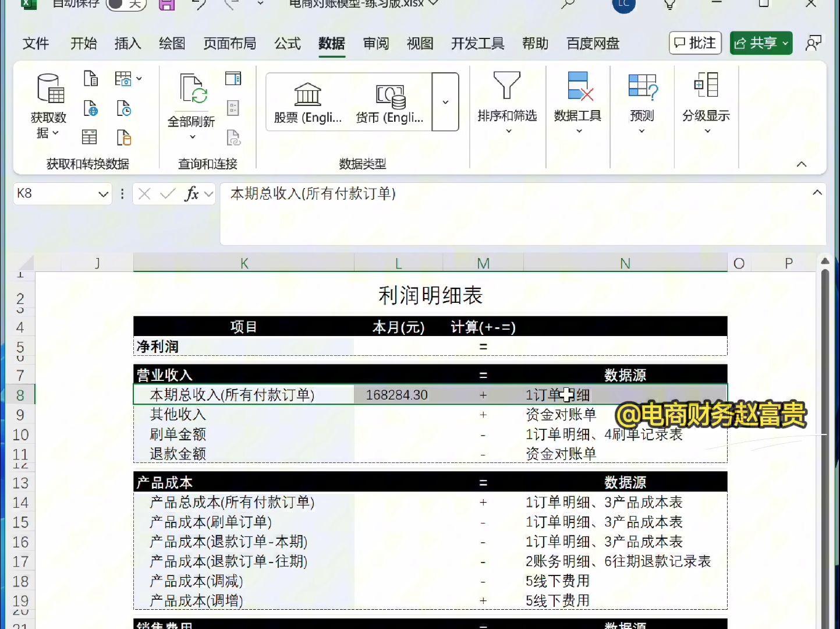Viewport: 840px width, 629px height.
Task: Click the user avatar in title bar
Action: pyautogui.click(x=624, y=5)
